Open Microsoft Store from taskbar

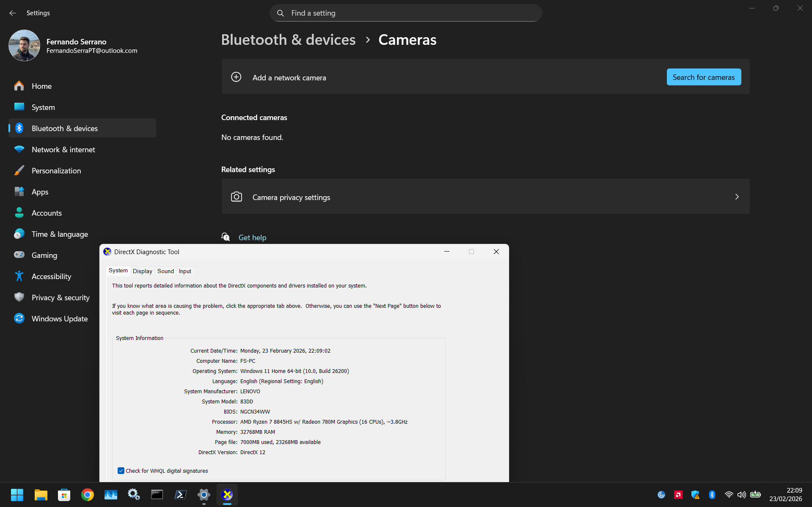pos(64,495)
